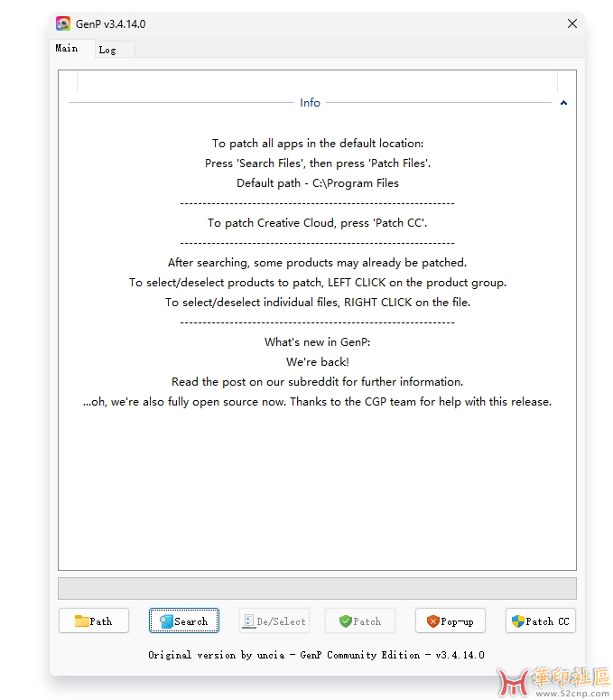613x700 pixels.
Task: Click the GenP app icon in title bar
Action: coord(63,23)
